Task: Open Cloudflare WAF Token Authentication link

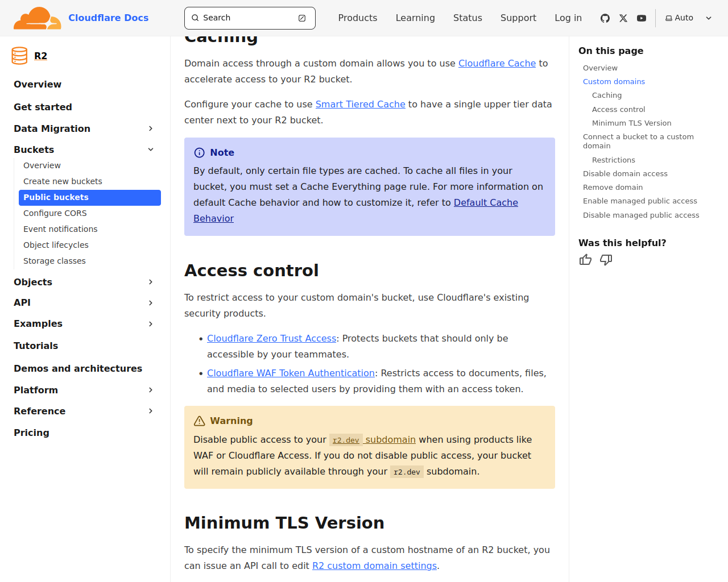Action: 291,373
